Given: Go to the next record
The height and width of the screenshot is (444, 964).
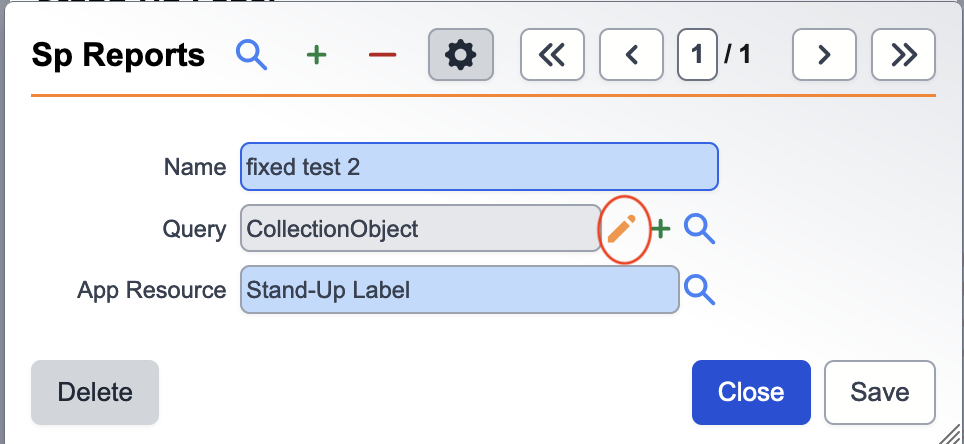Looking at the screenshot, I should coord(824,55).
